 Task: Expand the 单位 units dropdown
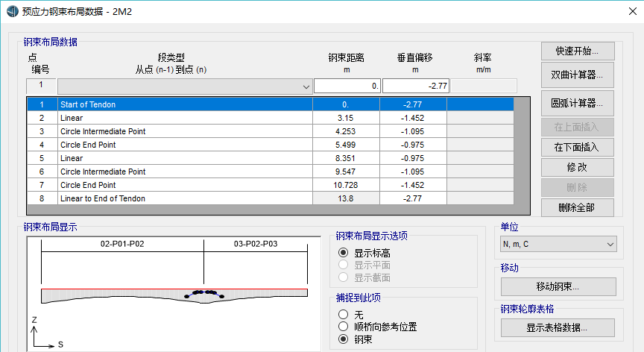pos(558,244)
